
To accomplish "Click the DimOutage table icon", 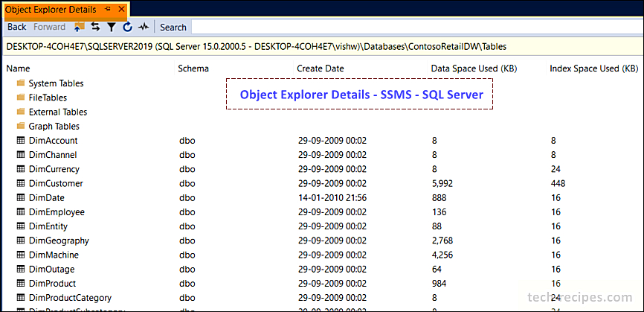I will click(21, 270).
